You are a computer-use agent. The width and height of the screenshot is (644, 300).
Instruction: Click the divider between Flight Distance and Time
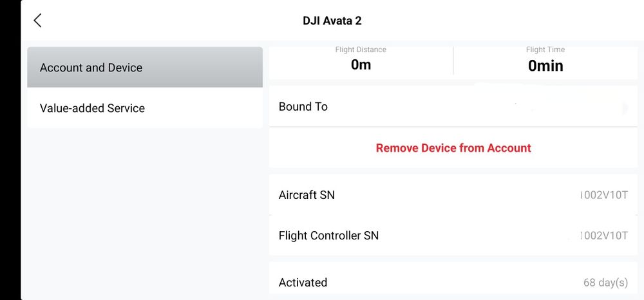(x=453, y=61)
